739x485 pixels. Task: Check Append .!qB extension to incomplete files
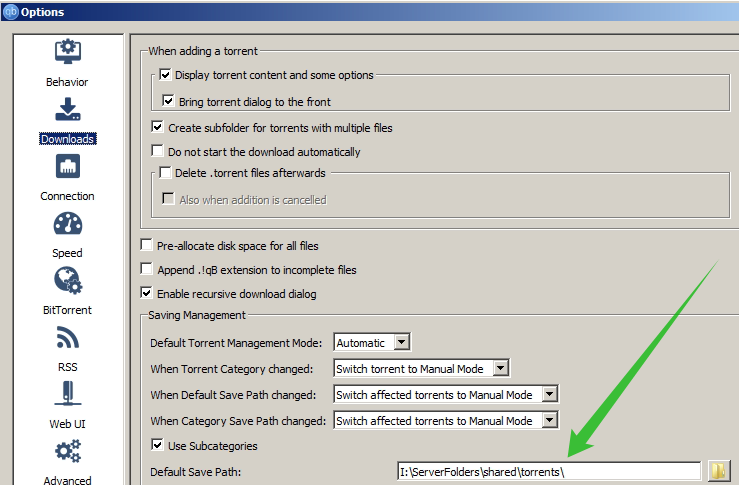(x=148, y=270)
